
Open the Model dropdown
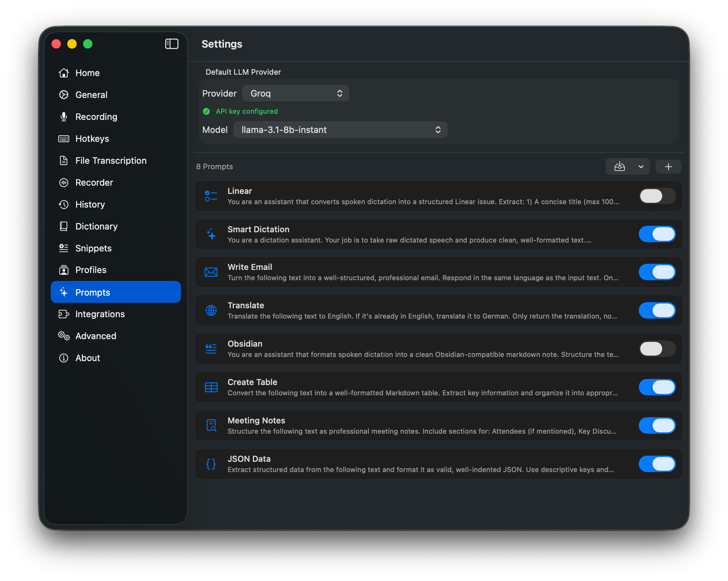tap(340, 129)
